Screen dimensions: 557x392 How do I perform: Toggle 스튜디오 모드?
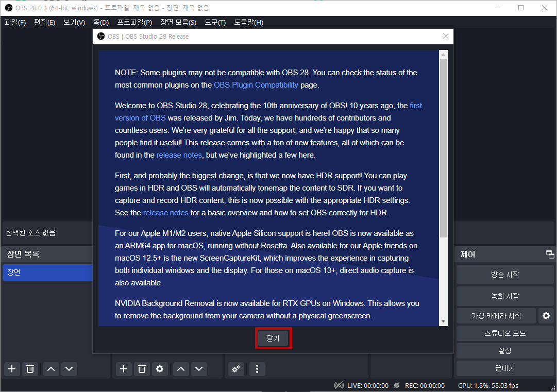coord(505,333)
